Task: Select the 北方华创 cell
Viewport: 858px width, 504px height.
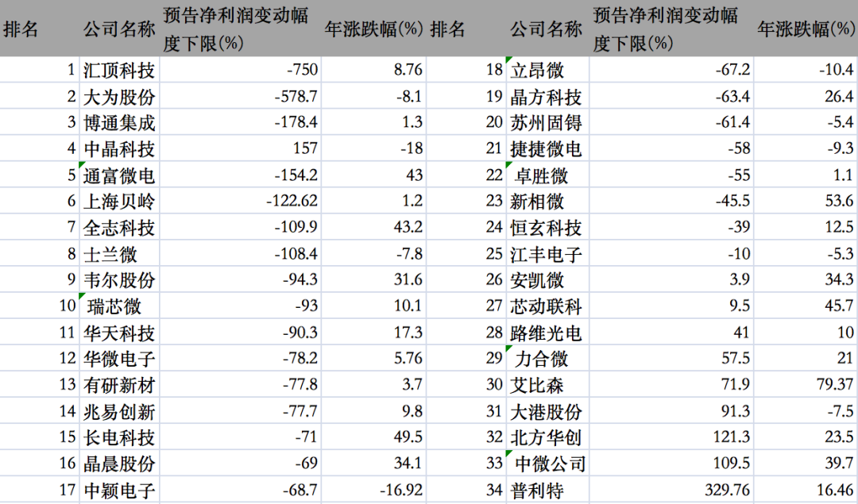Action: (x=546, y=438)
